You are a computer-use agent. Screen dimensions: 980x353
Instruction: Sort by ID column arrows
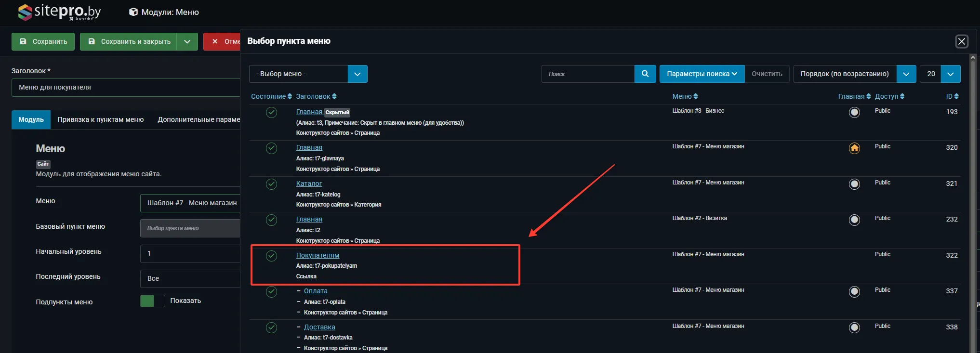coord(952,96)
